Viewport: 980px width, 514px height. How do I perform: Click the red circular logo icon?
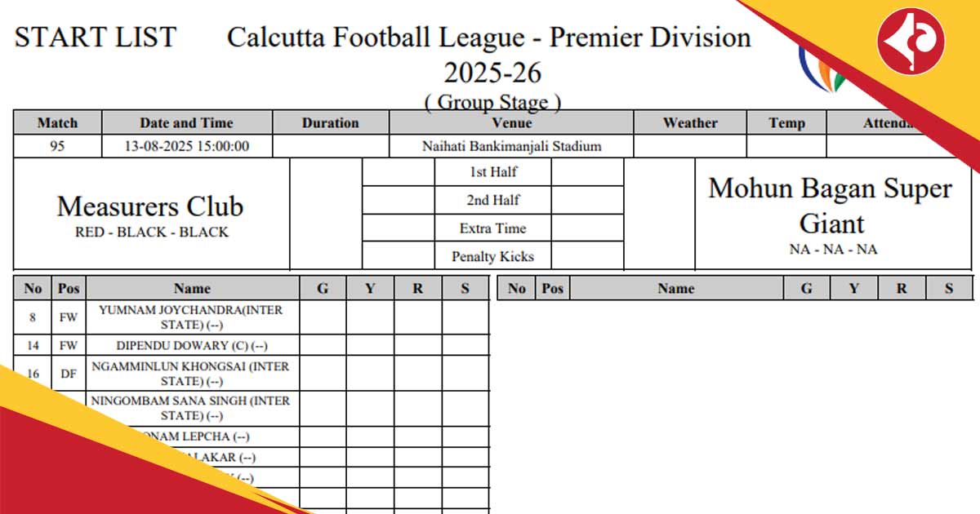[911, 42]
